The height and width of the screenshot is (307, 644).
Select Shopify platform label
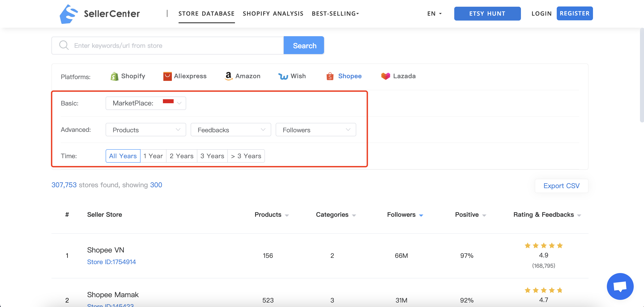pyautogui.click(x=133, y=76)
